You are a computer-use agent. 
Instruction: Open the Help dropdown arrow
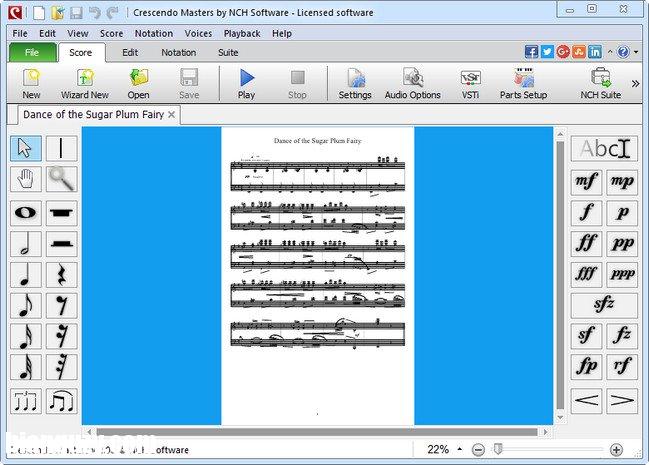click(636, 52)
